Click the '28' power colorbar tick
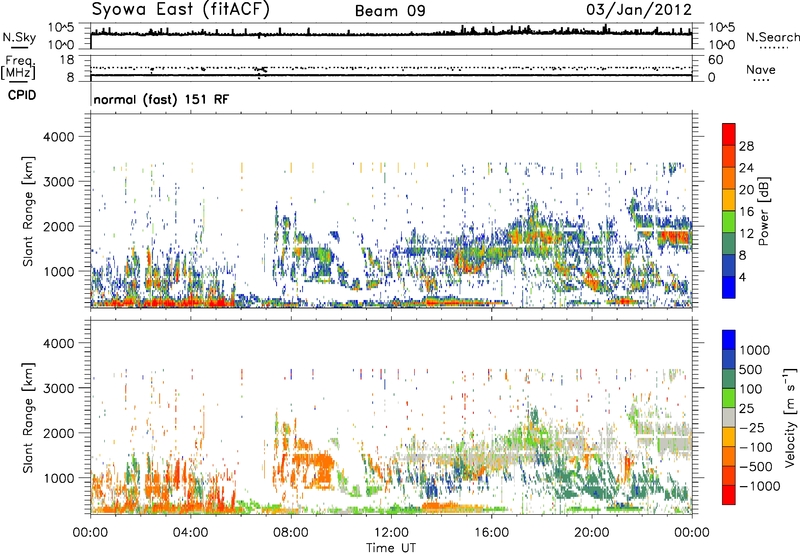The image size is (800, 554). click(746, 146)
